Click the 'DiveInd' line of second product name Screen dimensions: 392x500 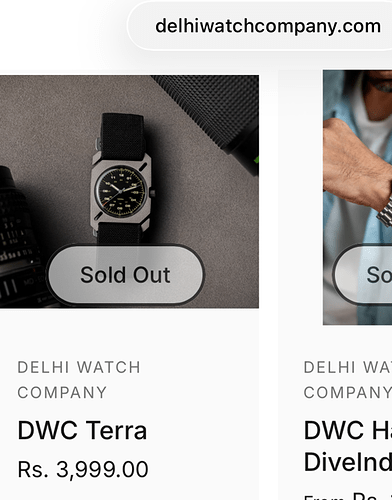click(348, 462)
